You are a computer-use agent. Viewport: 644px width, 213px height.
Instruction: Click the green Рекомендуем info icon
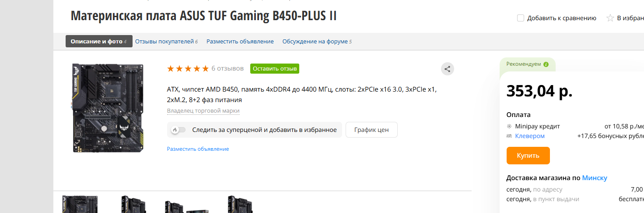(x=546, y=64)
